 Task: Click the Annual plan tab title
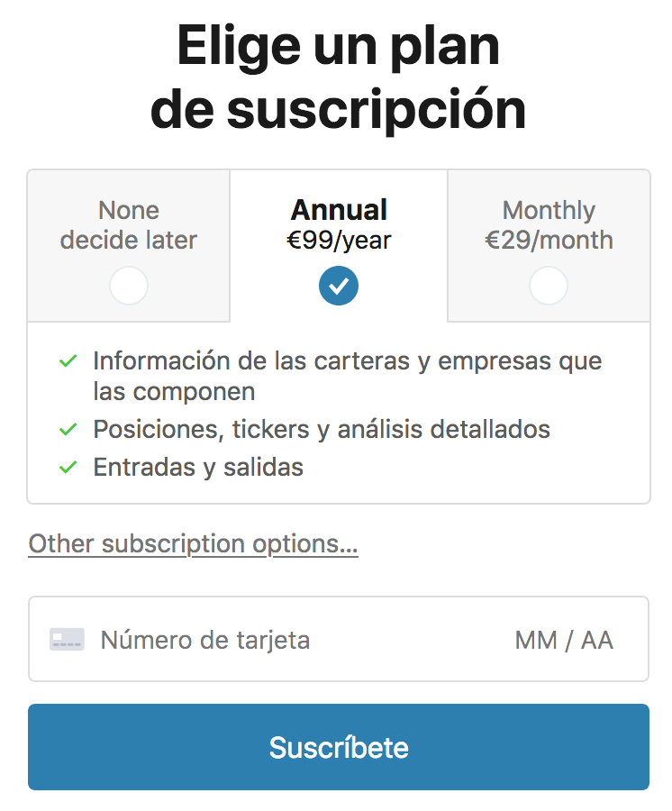(339, 211)
